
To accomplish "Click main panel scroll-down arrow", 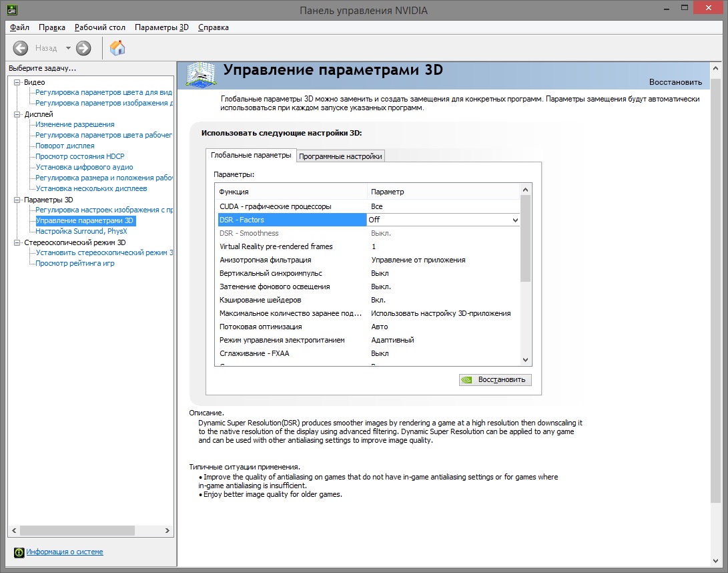I will click(x=715, y=560).
